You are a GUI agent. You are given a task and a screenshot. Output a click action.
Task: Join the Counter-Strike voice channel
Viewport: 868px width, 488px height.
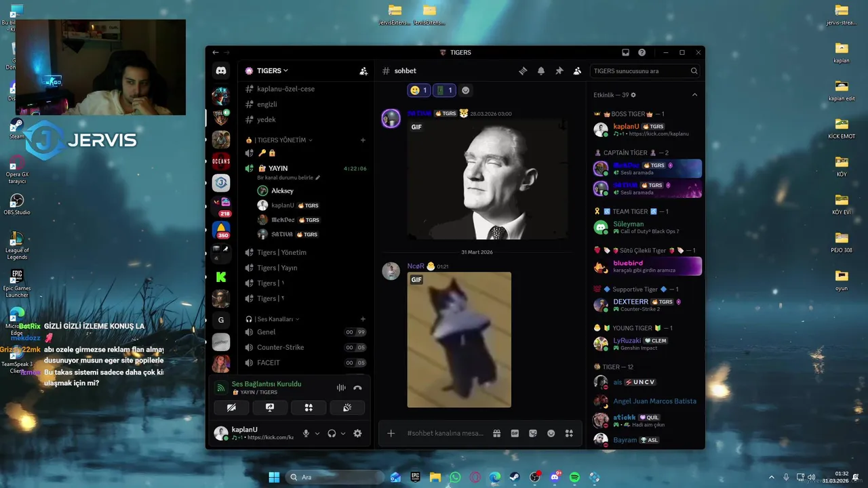pos(305,347)
